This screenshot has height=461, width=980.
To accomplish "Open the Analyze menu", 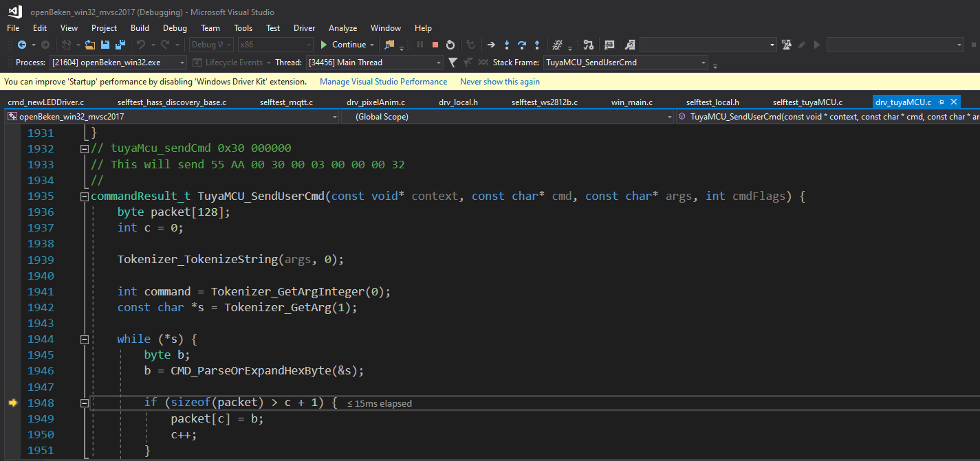I will 342,28.
